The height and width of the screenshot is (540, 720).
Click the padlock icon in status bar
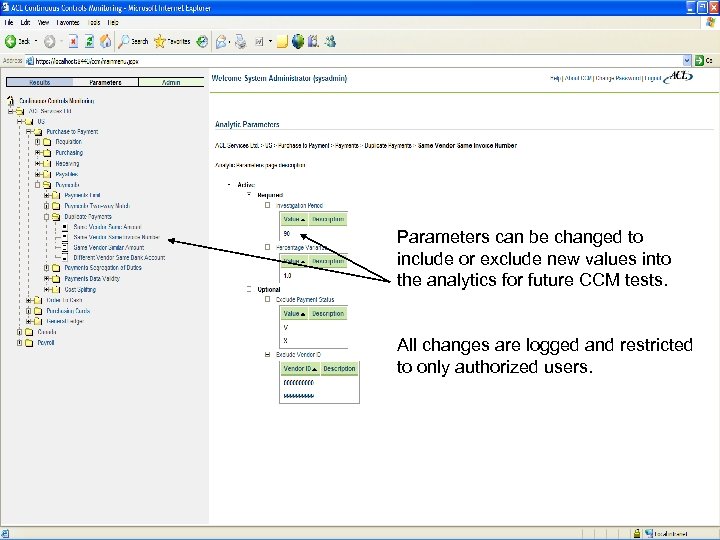(x=637, y=534)
